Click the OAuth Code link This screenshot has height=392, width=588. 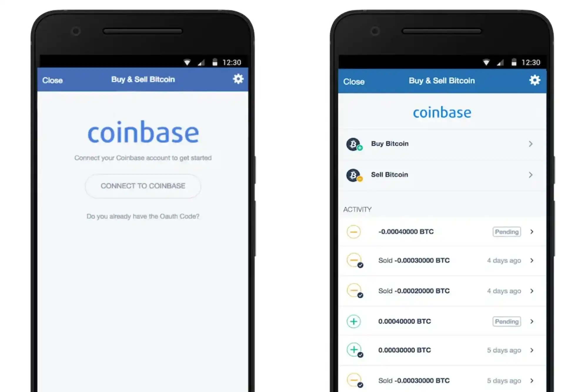pos(143,217)
